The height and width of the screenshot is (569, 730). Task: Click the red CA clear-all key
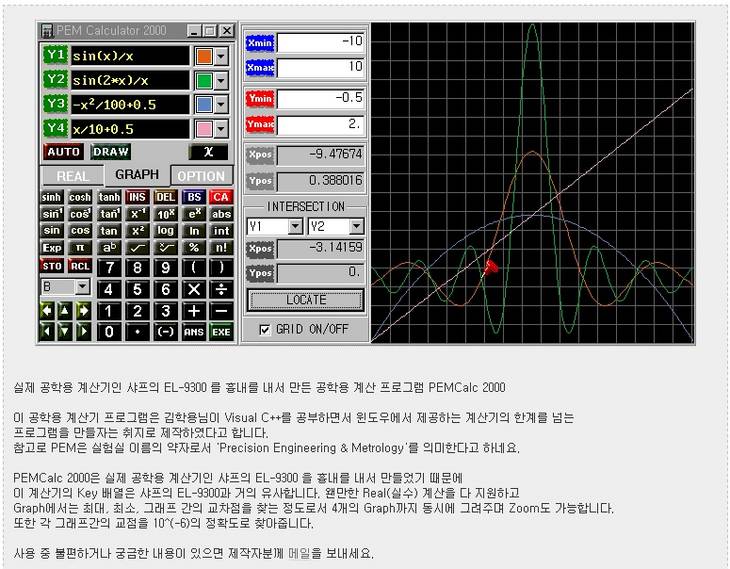pos(221,197)
